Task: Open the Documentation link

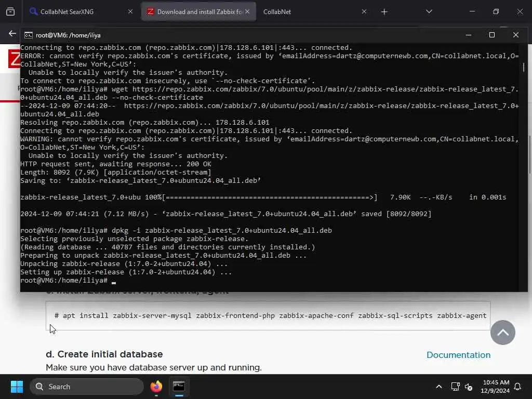Action: [x=458, y=355]
